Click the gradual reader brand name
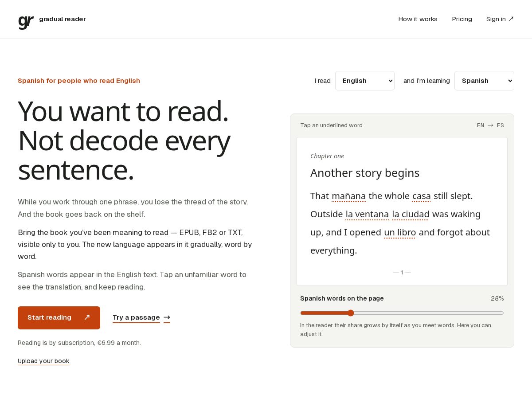Screen dimensions: 532x399 pyautogui.click(x=63, y=19)
